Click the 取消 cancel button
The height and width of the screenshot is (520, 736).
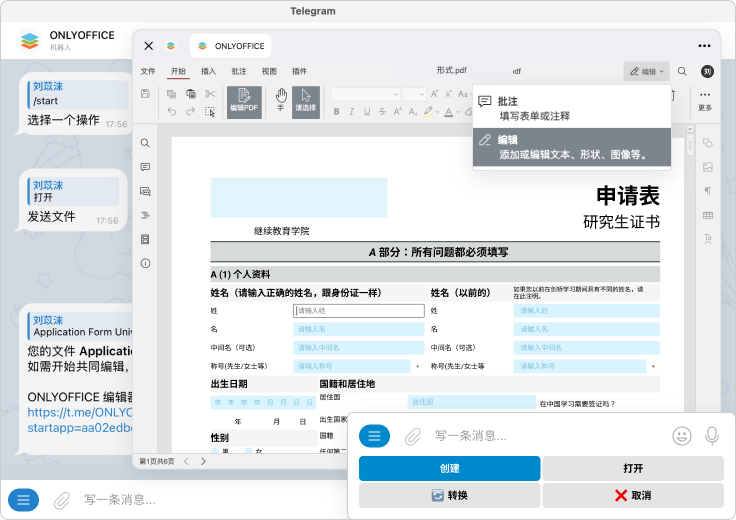(633, 496)
